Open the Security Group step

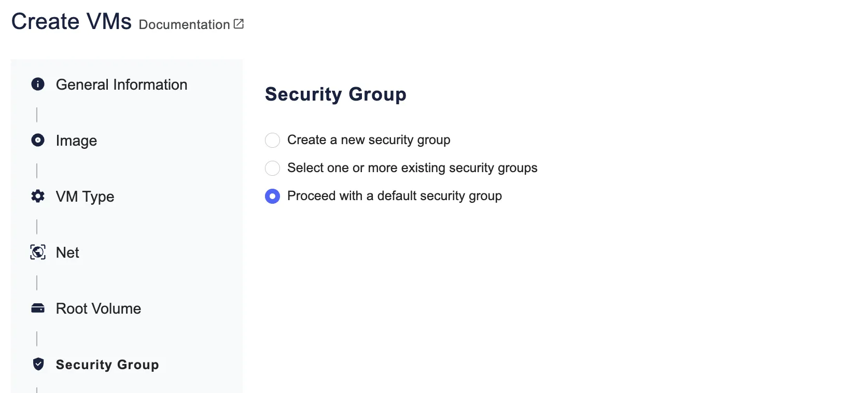click(107, 364)
